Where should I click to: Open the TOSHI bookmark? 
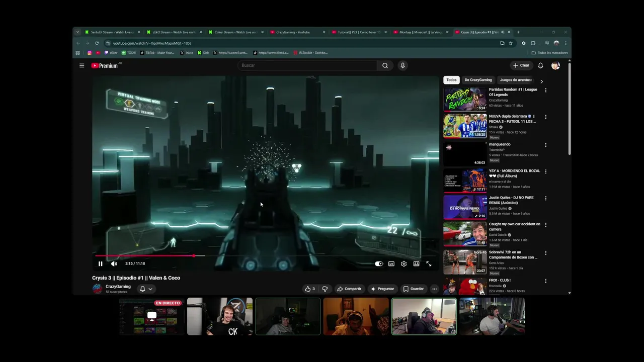(128, 53)
